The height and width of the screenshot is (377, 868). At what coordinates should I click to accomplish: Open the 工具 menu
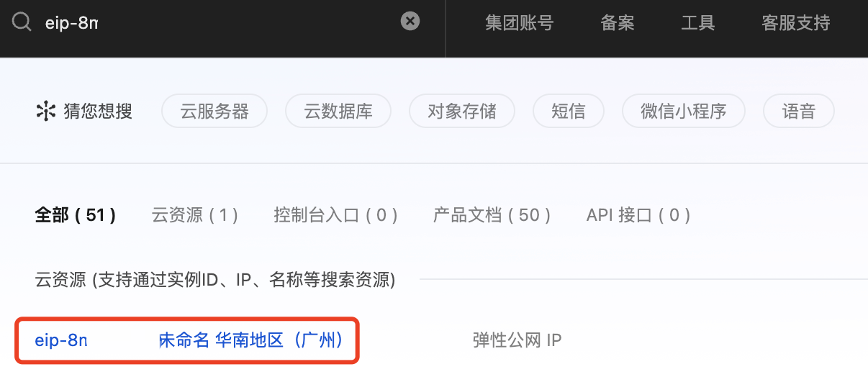click(x=697, y=23)
